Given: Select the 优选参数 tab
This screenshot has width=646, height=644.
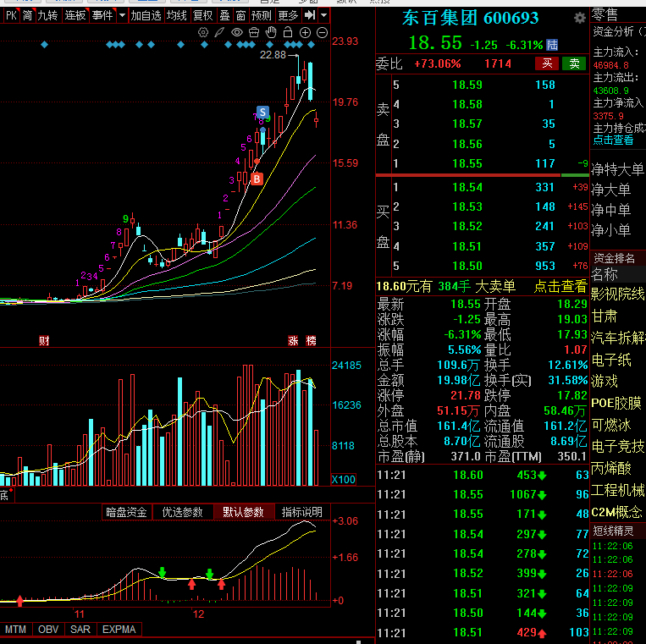Looking at the screenshot, I should coord(183,512).
